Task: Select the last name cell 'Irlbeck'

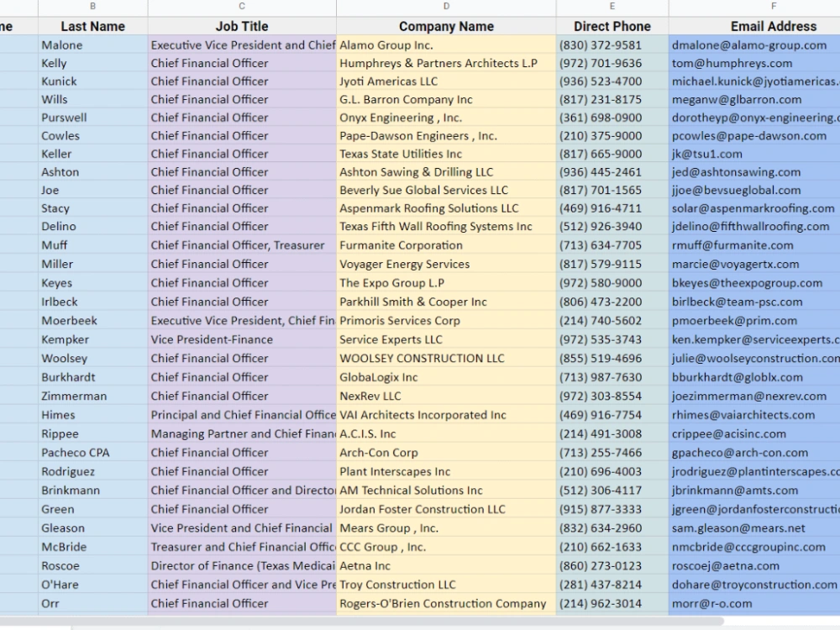Action: (92, 302)
